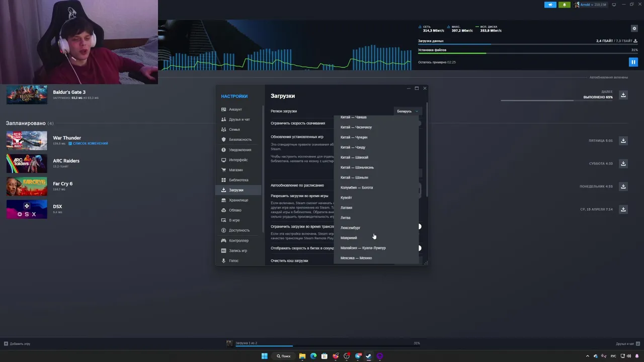Open the Game recording (Запись игр) settings
Viewport: 644px width, 362px height.
click(x=238, y=250)
